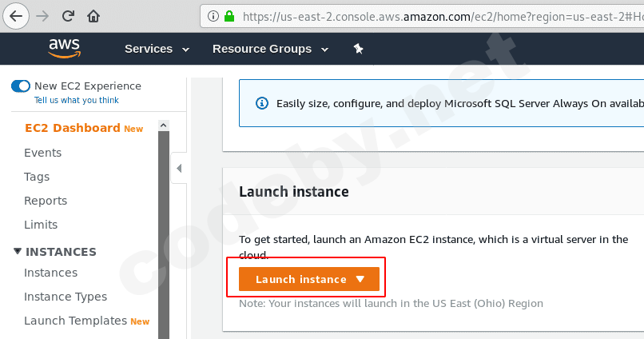The width and height of the screenshot is (644, 339).
Task: Click the AWS logo in header
Action: [x=64, y=49]
